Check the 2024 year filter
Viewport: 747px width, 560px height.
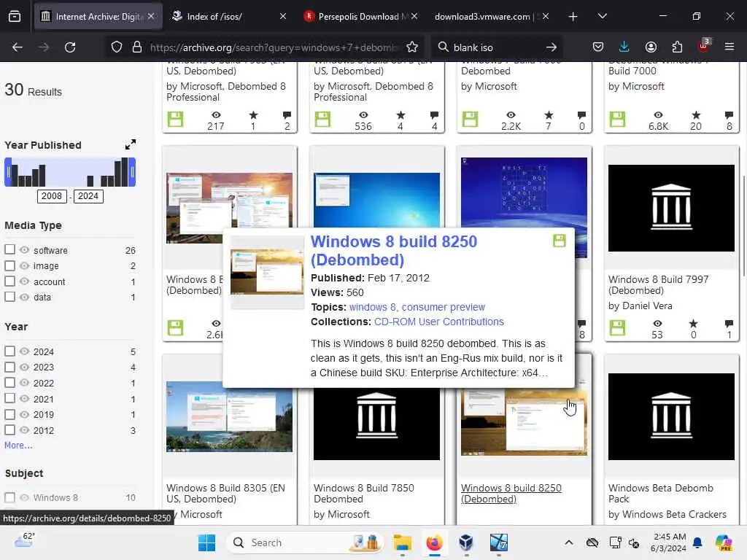pos(9,351)
